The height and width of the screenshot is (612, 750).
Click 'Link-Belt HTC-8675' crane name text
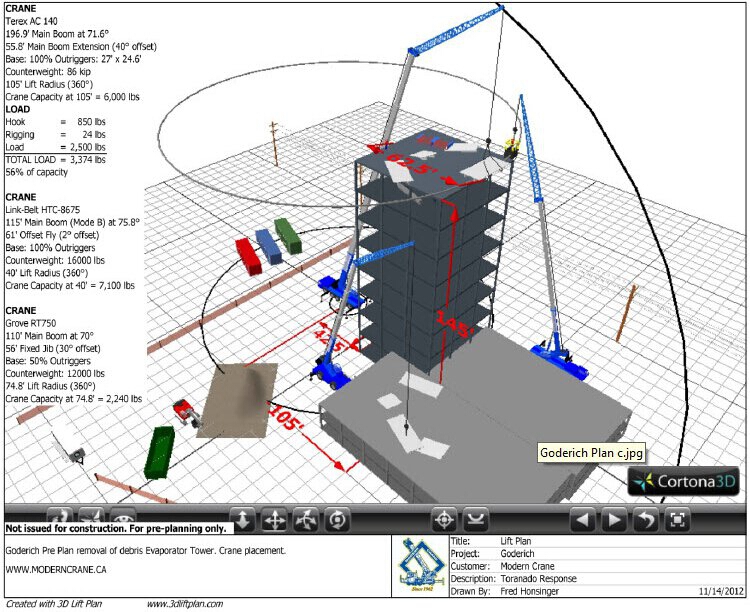[43, 210]
